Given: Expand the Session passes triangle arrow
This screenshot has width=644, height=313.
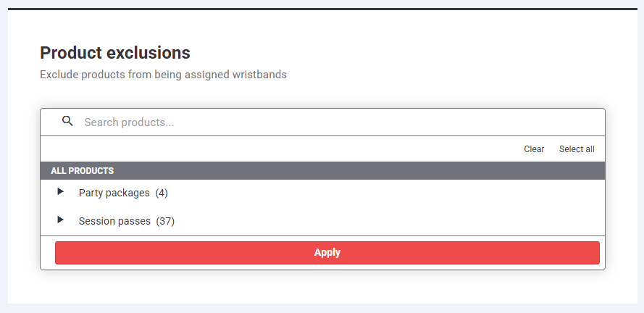Looking at the screenshot, I should [61, 220].
